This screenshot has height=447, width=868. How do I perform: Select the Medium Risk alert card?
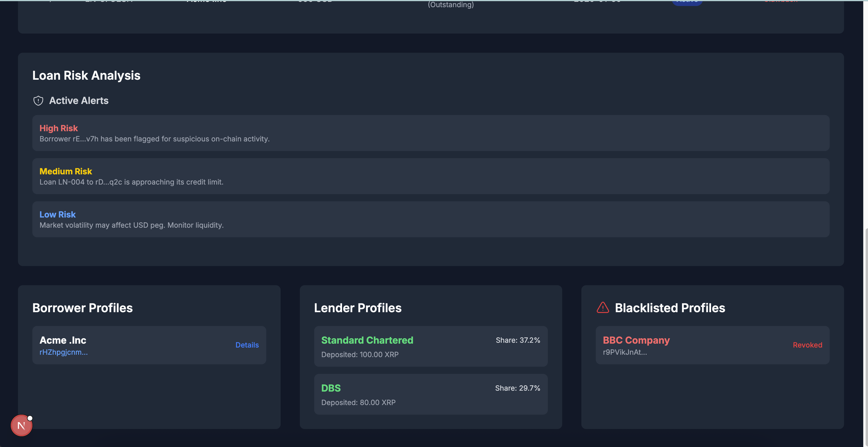pos(431,176)
